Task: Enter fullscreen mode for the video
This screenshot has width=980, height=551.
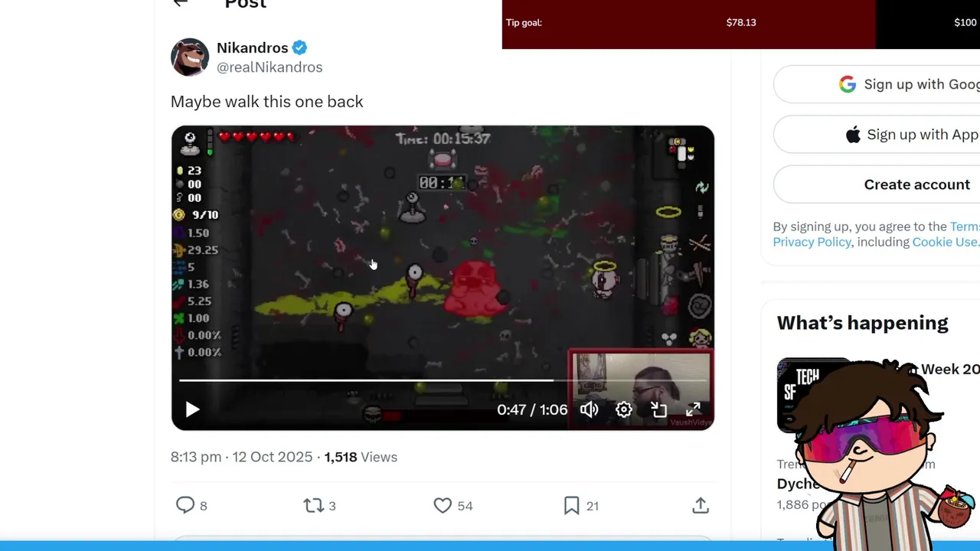Action: (693, 409)
